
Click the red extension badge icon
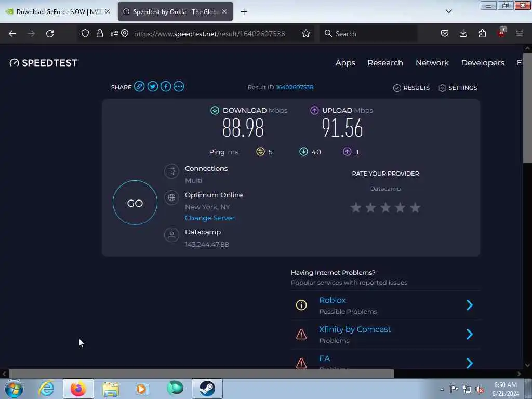tap(501, 33)
